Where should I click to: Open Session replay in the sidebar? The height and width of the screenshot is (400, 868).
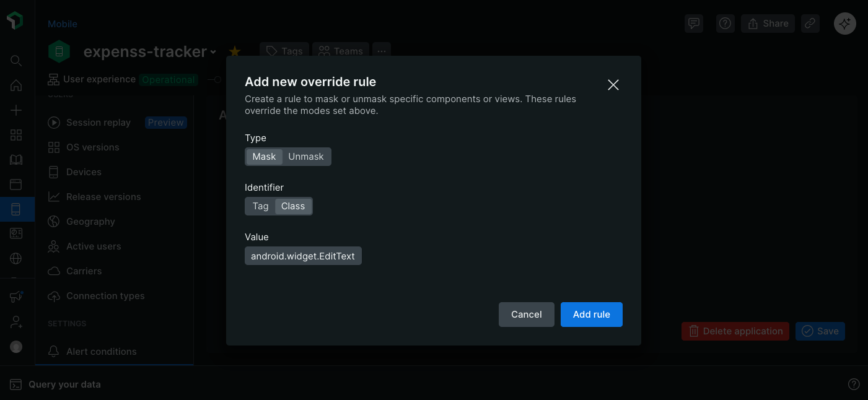tap(99, 123)
